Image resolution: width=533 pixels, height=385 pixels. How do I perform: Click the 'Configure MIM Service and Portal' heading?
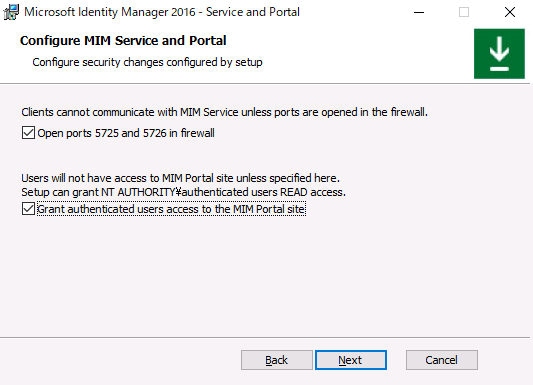tap(123, 40)
